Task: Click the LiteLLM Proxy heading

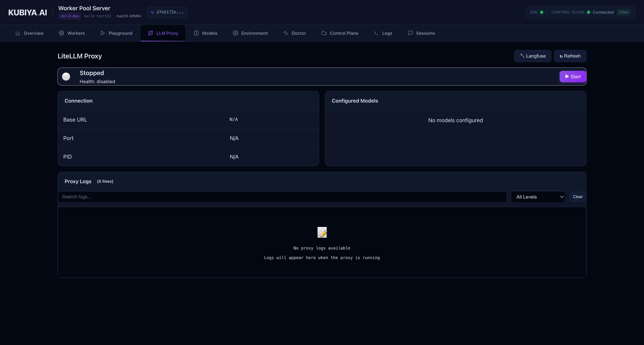Action: (80, 56)
